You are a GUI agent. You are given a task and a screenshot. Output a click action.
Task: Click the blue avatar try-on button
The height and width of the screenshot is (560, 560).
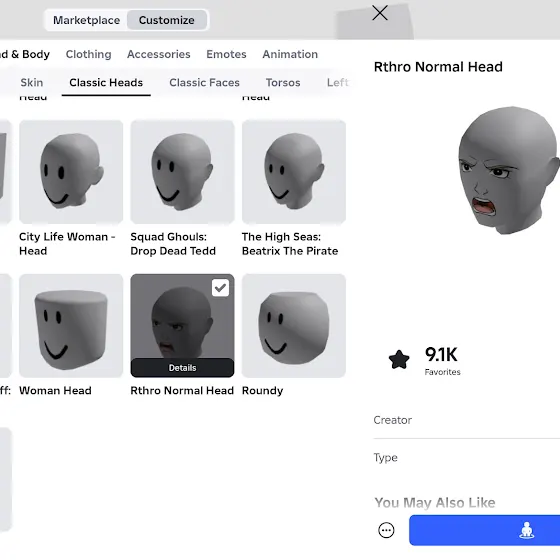click(484, 530)
